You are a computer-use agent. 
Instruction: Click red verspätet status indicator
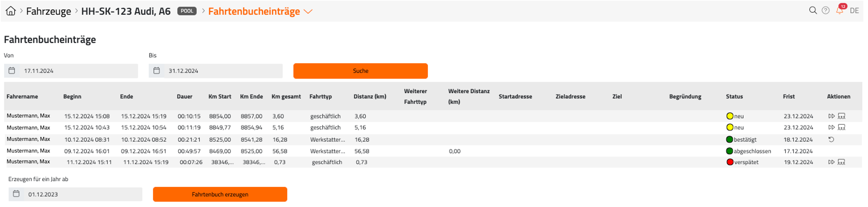pos(730,162)
